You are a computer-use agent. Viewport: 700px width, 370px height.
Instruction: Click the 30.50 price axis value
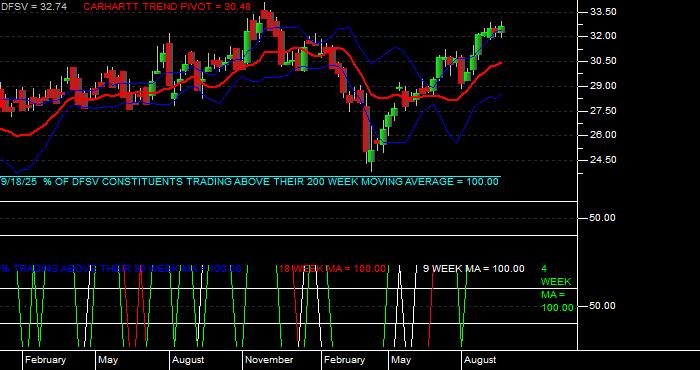tap(604, 61)
